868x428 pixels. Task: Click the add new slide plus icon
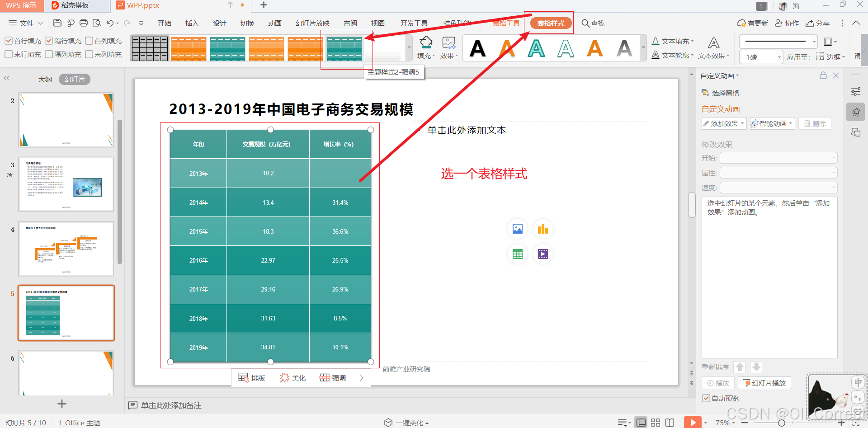pos(62,404)
